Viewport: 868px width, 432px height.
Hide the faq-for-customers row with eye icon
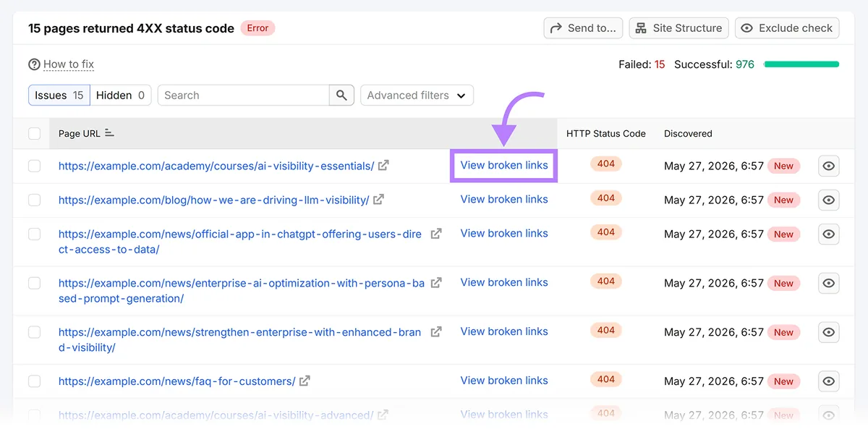829,381
